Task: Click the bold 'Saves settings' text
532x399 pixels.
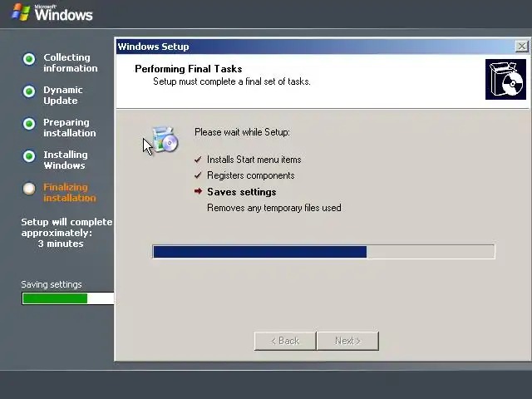Action: (x=242, y=192)
